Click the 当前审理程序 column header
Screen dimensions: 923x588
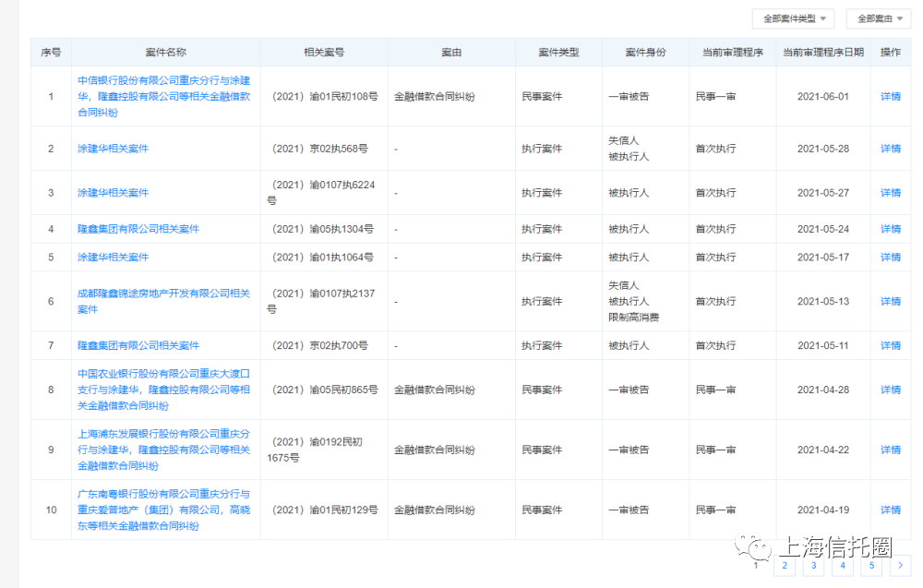point(733,52)
